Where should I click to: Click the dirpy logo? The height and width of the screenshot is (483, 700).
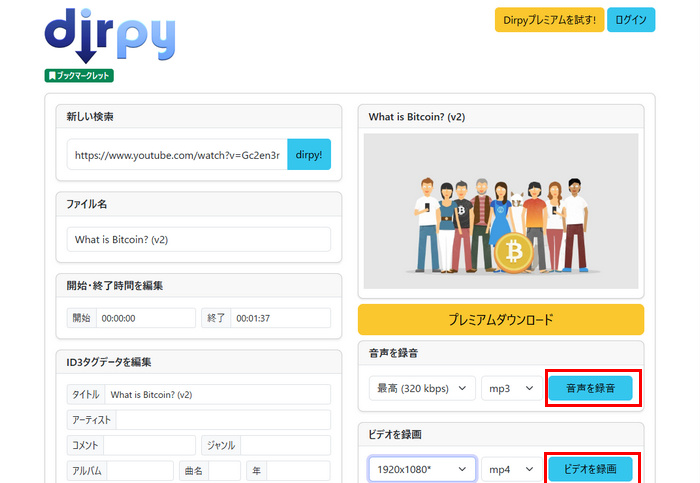(110, 35)
